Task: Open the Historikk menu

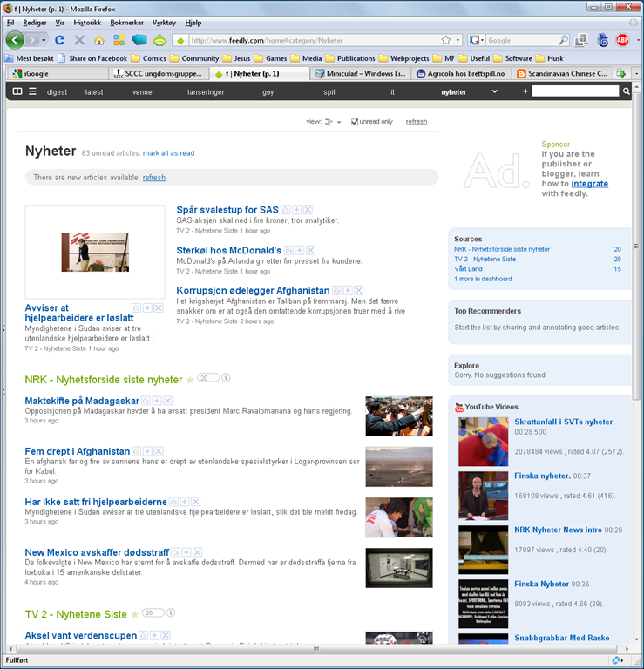Action: 87,23
